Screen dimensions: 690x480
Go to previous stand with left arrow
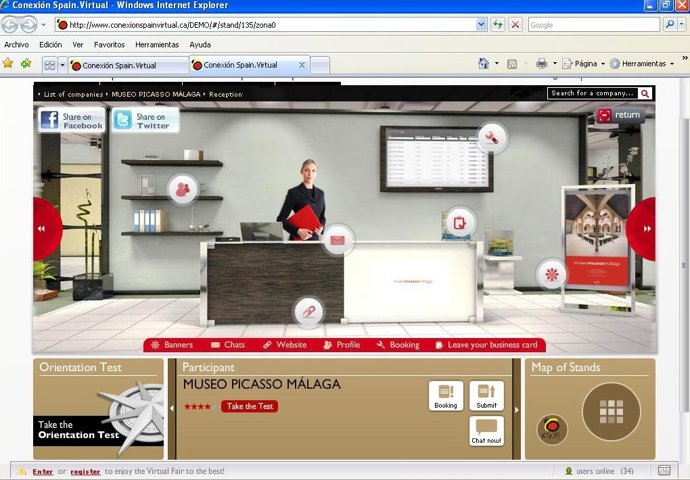(x=43, y=229)
